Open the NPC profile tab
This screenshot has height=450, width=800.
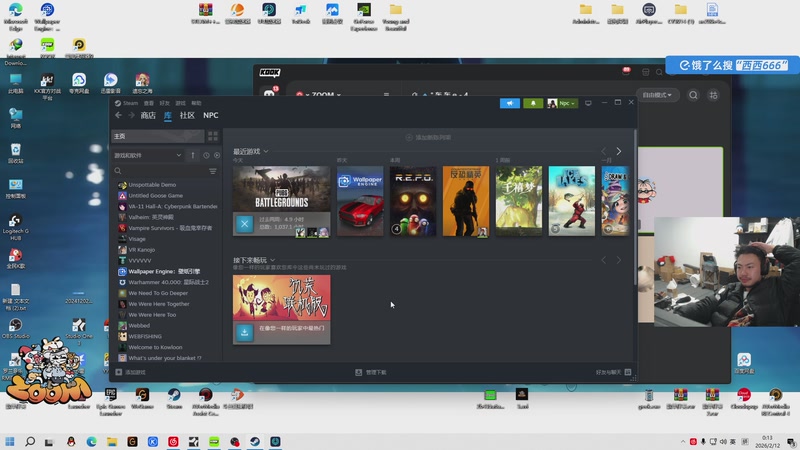211,115
